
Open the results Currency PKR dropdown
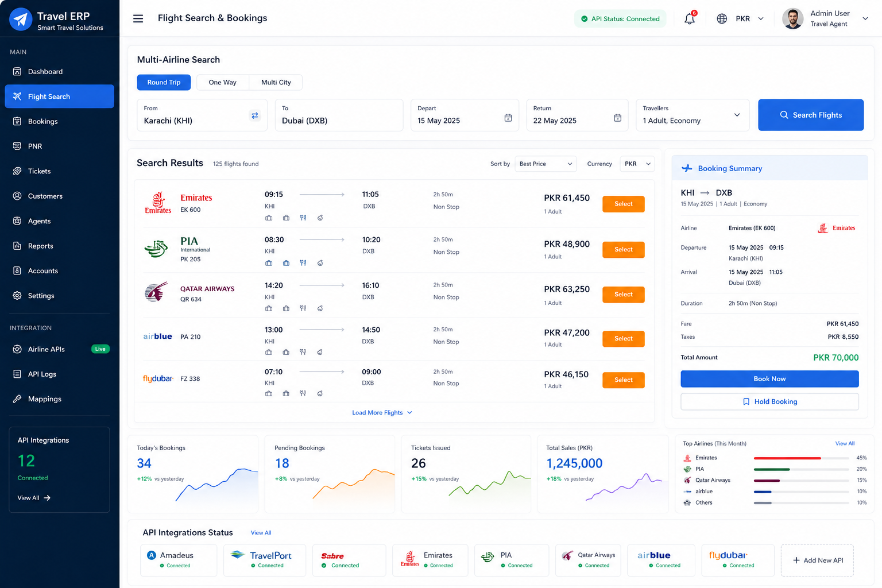click(637, 164)
